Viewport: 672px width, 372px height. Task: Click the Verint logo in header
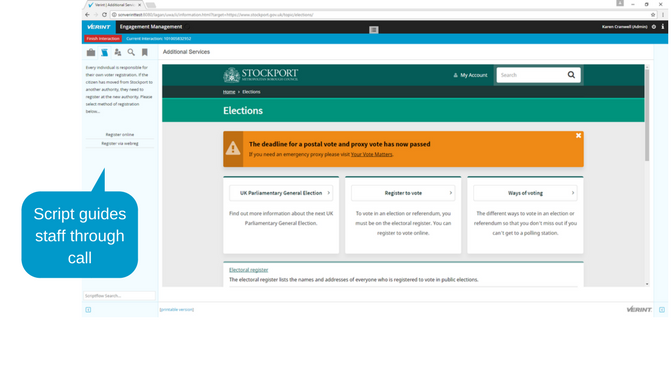click(x=99, y=27)
